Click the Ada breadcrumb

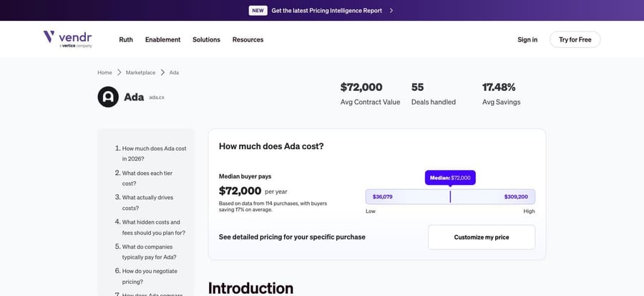pos(174,72)
